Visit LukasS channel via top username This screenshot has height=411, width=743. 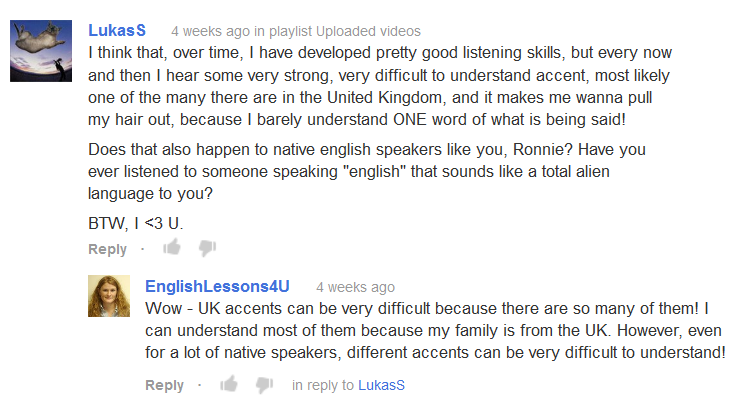click(x=117, y=30)
